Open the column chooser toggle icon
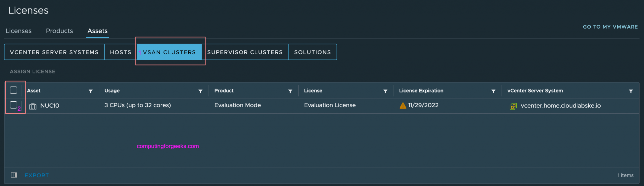This screenshot has width=644, height=186. (x=14, y=175)
